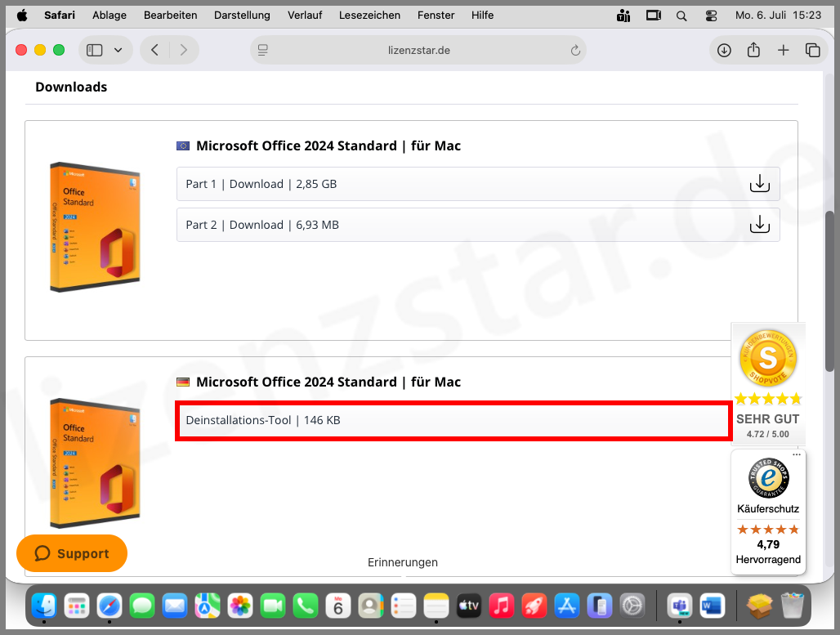The height and width of the screenshot is (635, 840).
Task: Open the Phone app from the Dock
Action: pyautogui.click(x=306, y=606)
